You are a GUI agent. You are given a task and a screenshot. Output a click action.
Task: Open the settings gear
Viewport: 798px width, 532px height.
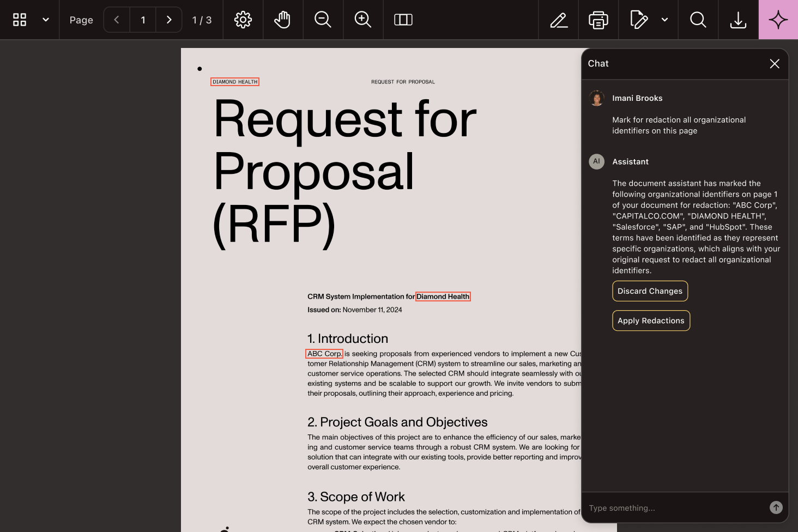pos(243,20)
